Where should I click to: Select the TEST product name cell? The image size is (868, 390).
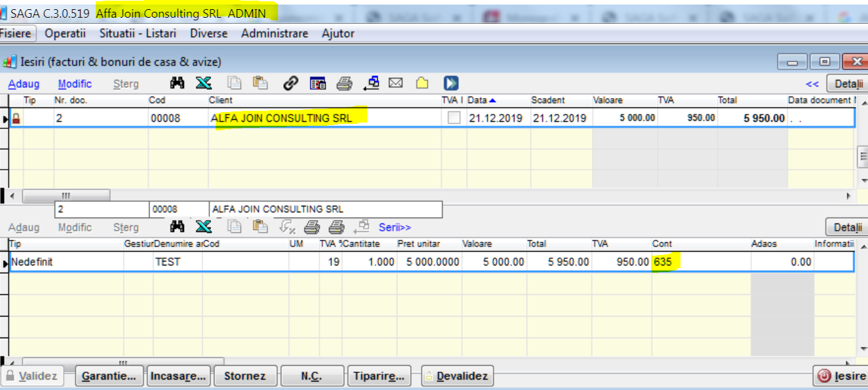click(x=178, y=262)
